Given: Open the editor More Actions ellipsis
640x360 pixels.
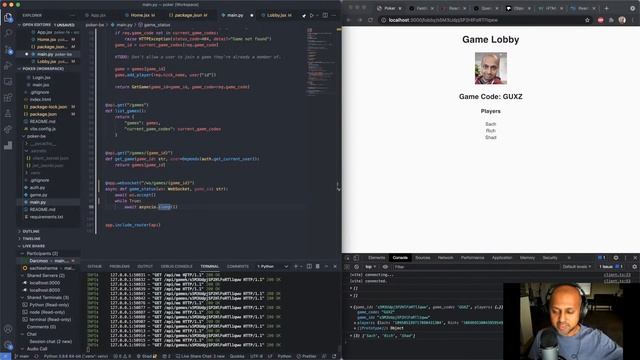Looking at the screenshot, I should (x=334, y=15).
